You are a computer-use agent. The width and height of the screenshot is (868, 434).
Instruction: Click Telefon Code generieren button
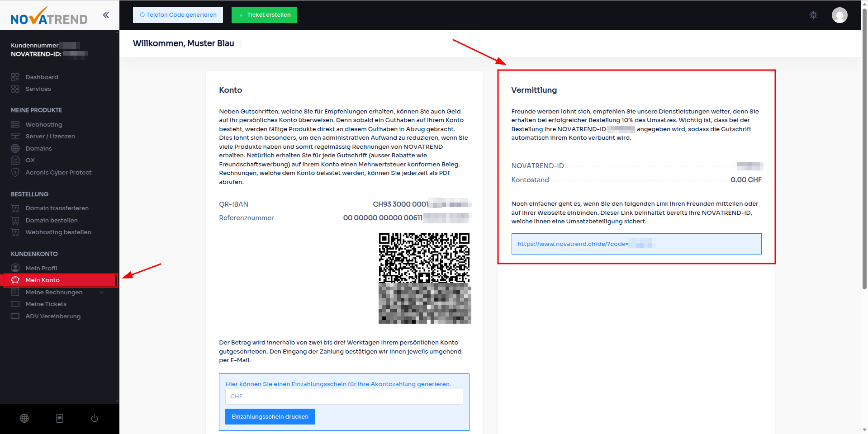178,15
